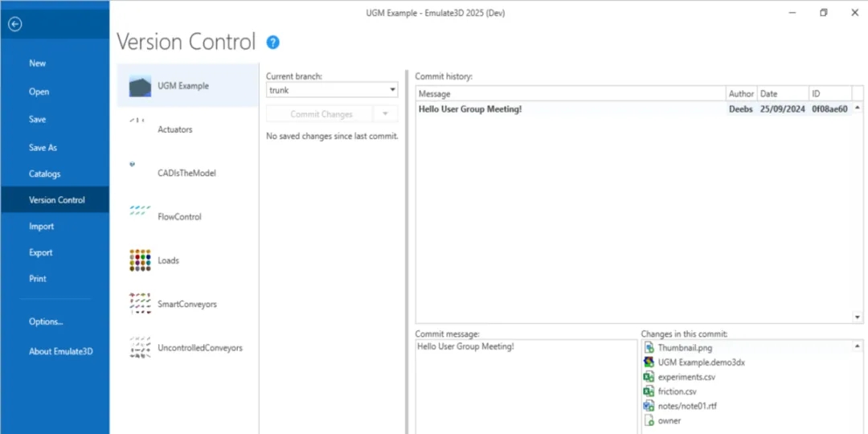The height and width of the screenshot is (434, 868).
Task: Select the Actuators model name
Action: [175, 129]
